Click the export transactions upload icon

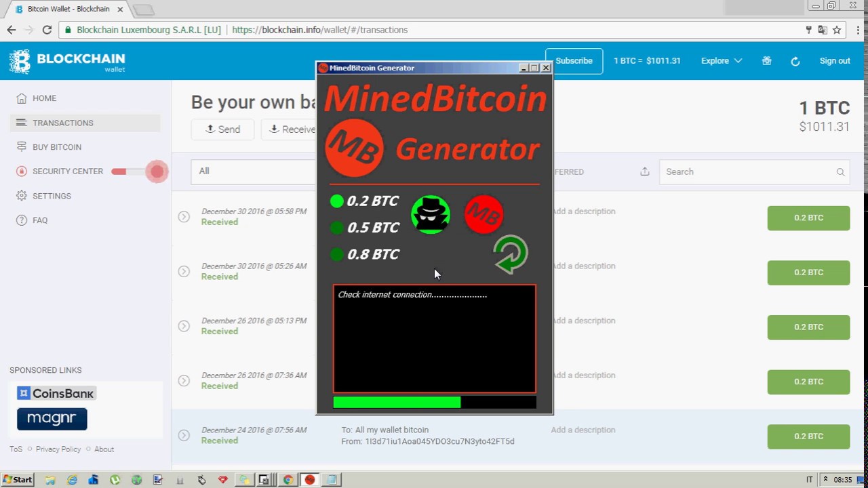tap(645, 171)
